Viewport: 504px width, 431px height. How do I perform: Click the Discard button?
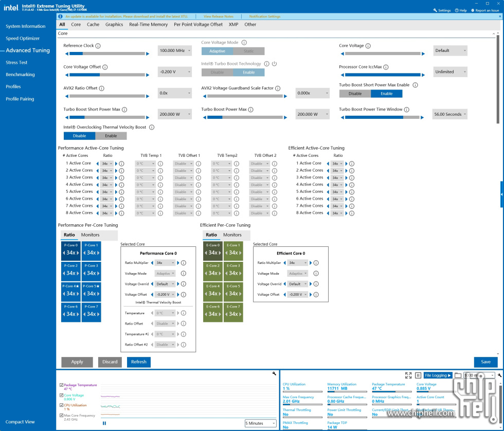(110, 362)
